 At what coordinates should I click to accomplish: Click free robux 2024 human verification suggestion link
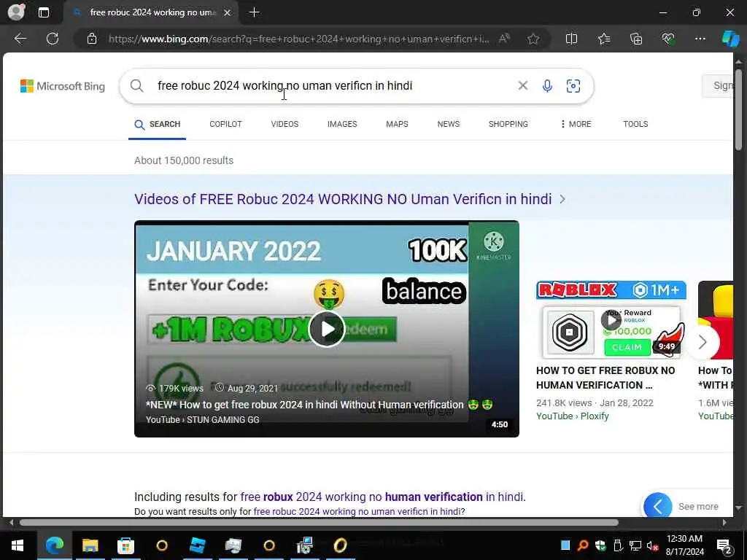[382, 497]
